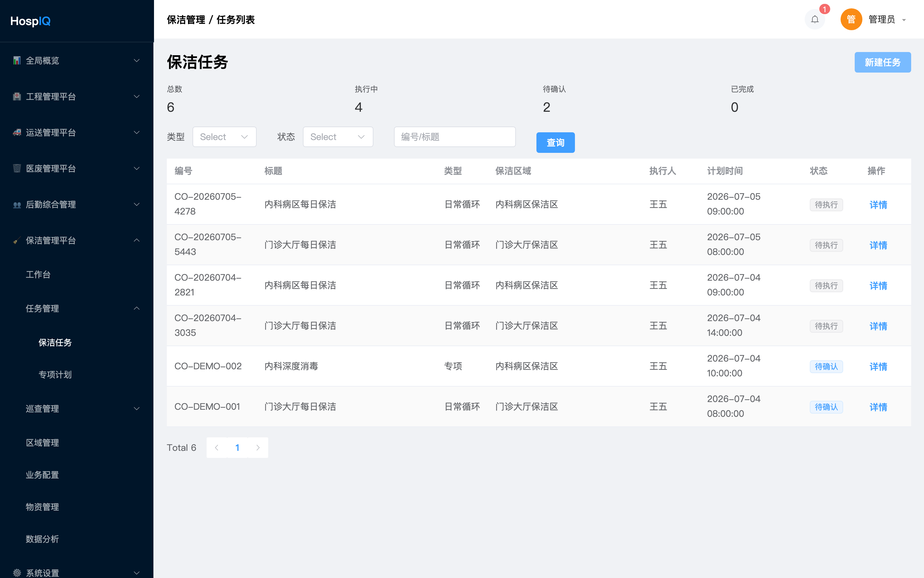Expand the 运送管理平台 chevron
This screenshot has width=924, height=578.
pyautogui.click(x=137, y=132)
